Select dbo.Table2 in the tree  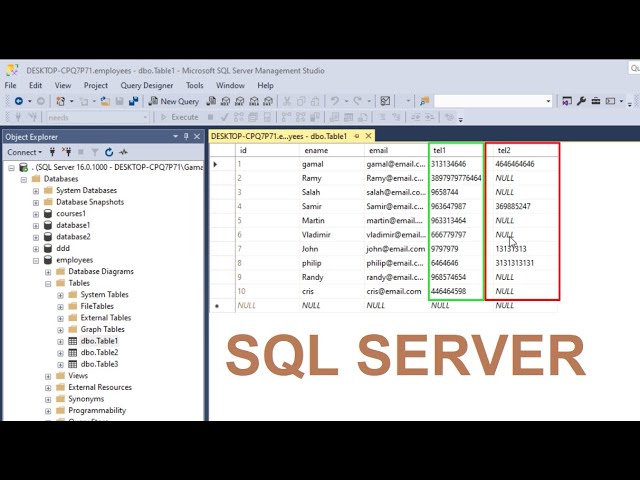99,352
